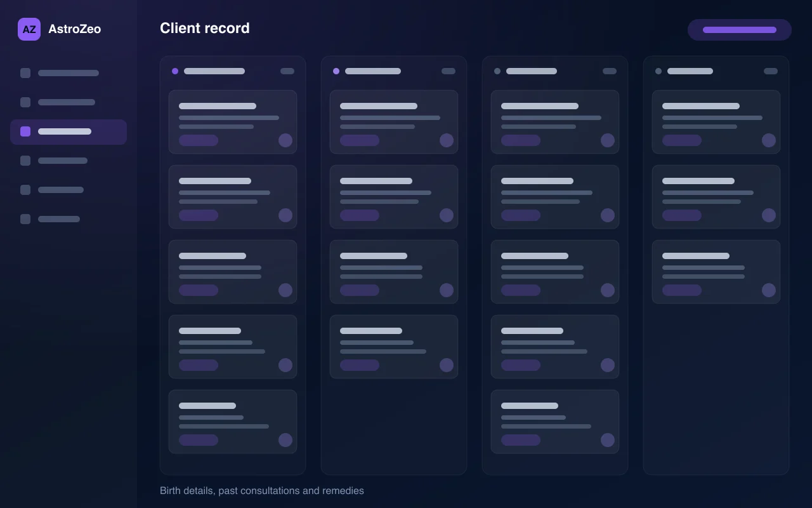Open the top card in the third column
Viewport: 812px width, 508px height.
click(x=555, y=122)
